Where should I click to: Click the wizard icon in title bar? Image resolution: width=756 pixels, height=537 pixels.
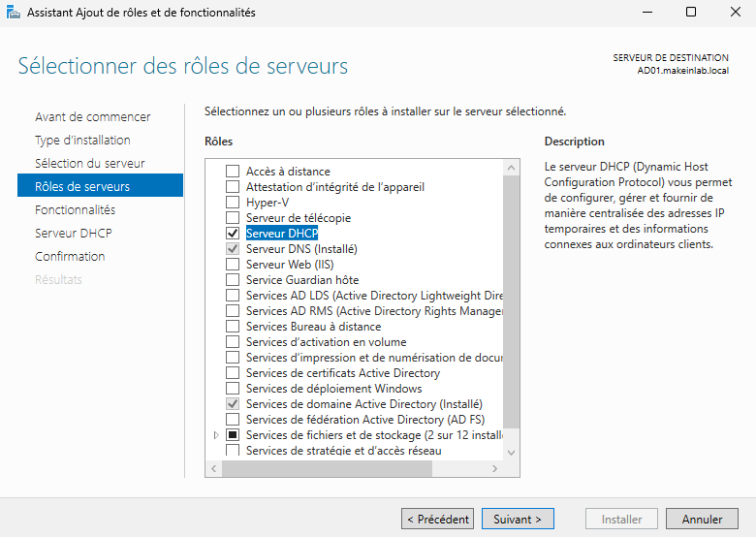point(13,13)
